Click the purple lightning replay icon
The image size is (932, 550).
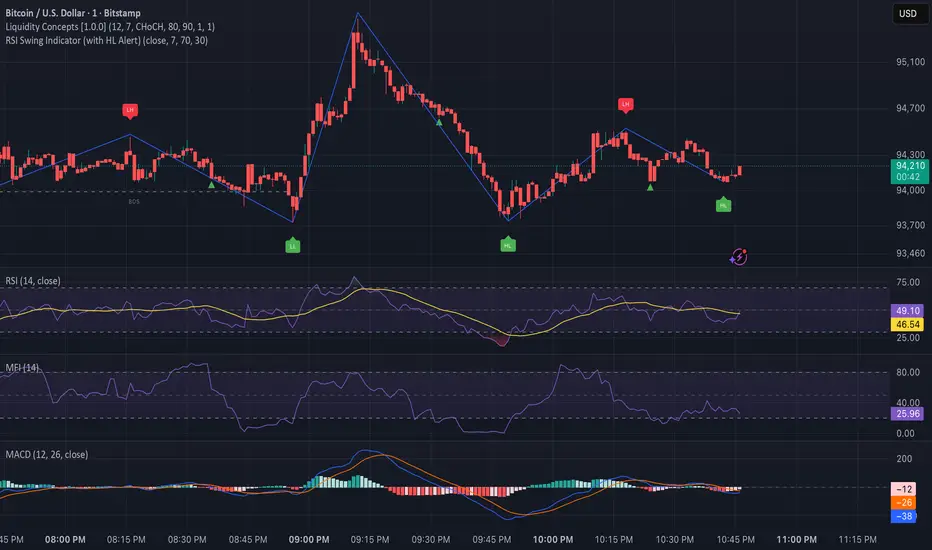click(x=743, y=257)
